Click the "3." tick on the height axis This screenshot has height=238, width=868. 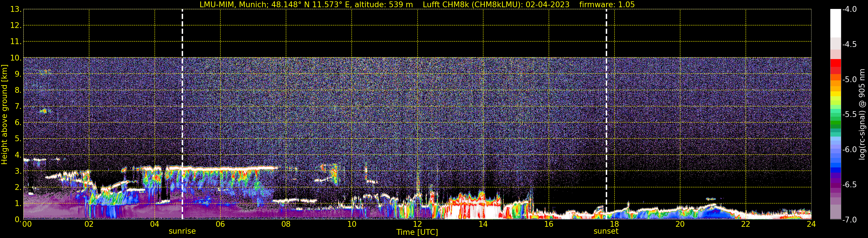click(18, 171)
